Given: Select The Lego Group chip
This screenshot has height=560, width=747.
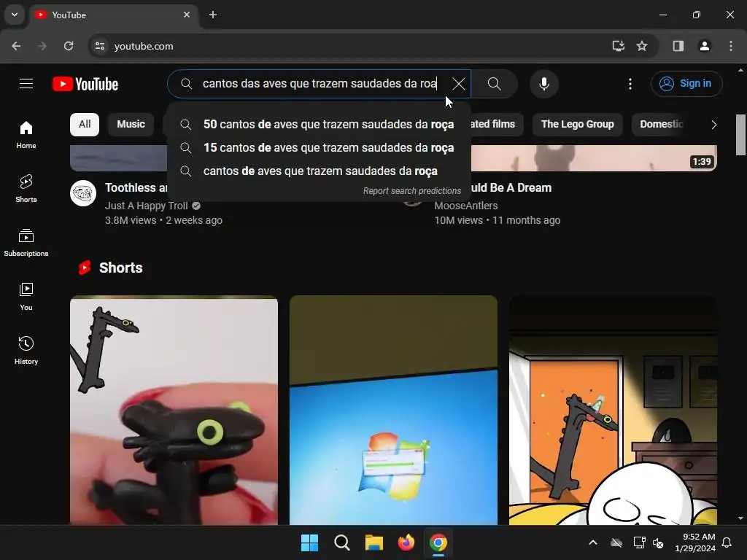Looking at the screenshot, I should pyautogui.click(x=578, y=124).
